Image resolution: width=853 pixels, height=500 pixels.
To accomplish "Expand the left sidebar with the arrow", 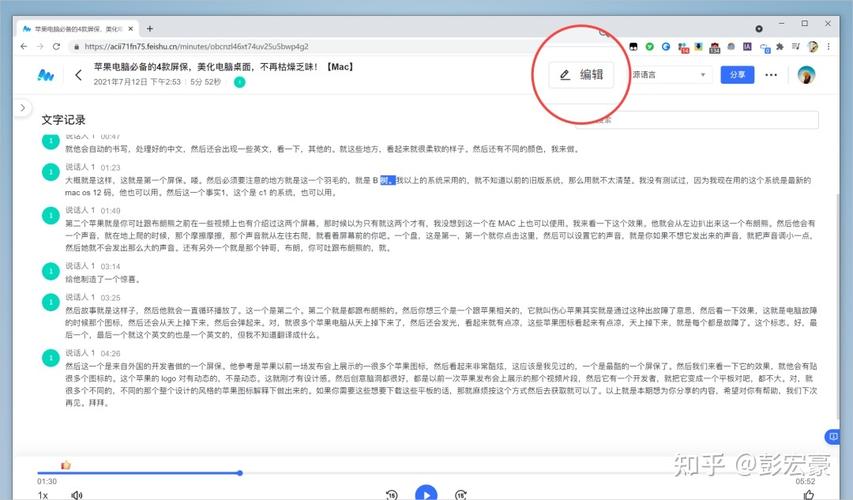I will tap(22, 108).
